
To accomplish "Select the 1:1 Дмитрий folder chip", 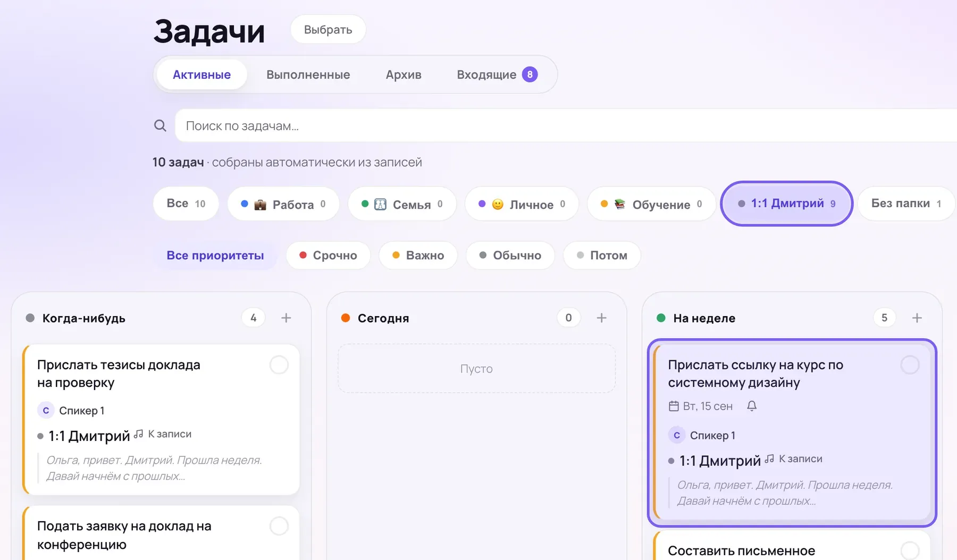I will tap(786, 203).
